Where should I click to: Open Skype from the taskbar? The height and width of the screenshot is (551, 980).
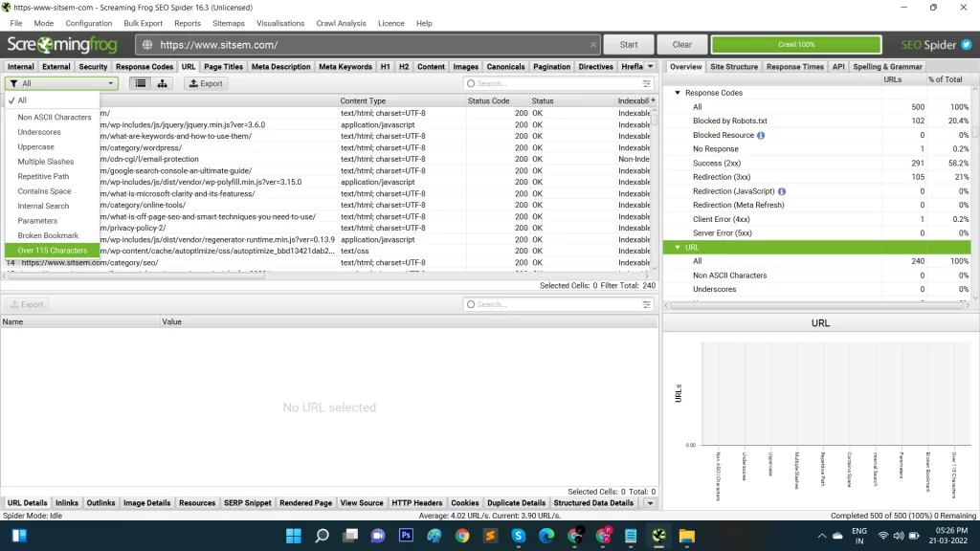(x=519, y=536)
